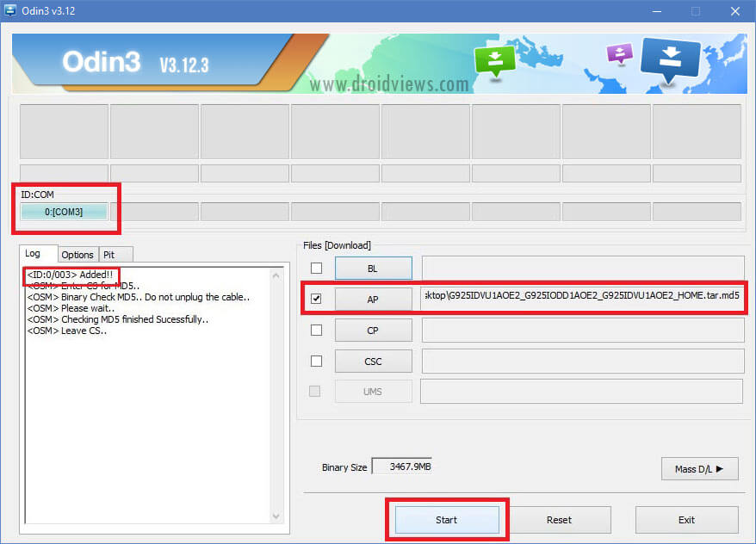
Task: Click the 0:[COM3] port indicator
Action: (x=64, y=212)
